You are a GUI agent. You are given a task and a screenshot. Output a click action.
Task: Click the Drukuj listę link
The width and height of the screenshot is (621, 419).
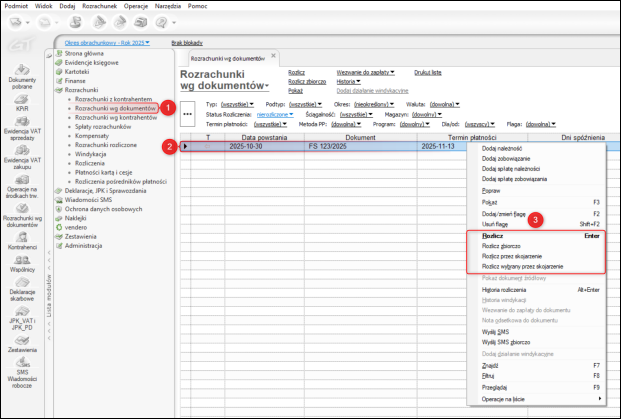(x=428, y=72)
